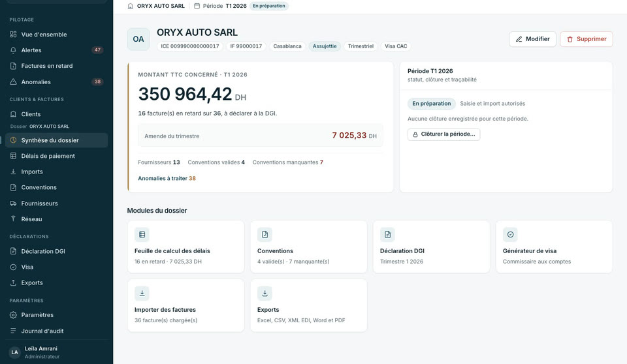Open the Feuille de calcul des délais card
The width and height of the screenshot is (627, 364).
186,247
